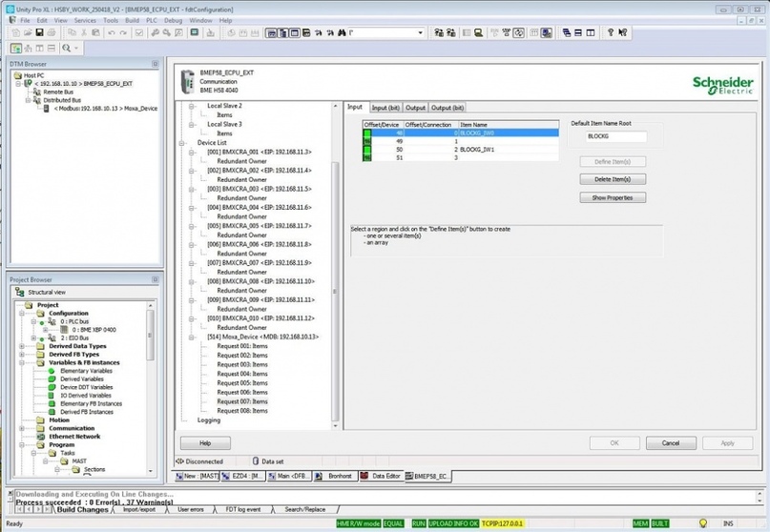The width and height of the screenshot is (770, 532).
Task: Expand the Derived Data Types folder
Action: pos(22,346)
